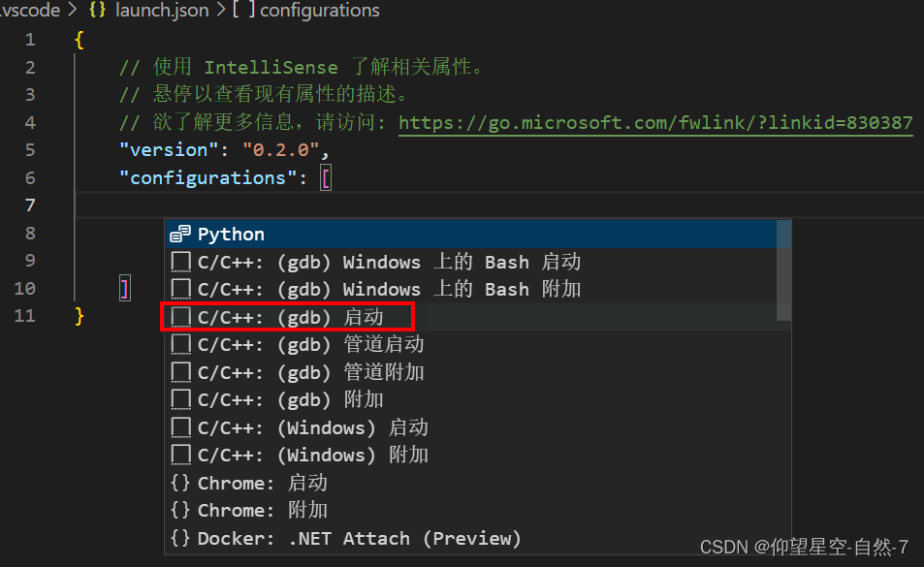Toggle the checkbox beside C/C++: (gdb) 启动
Screen dimensions: 924x567
(x=180, y=316)
